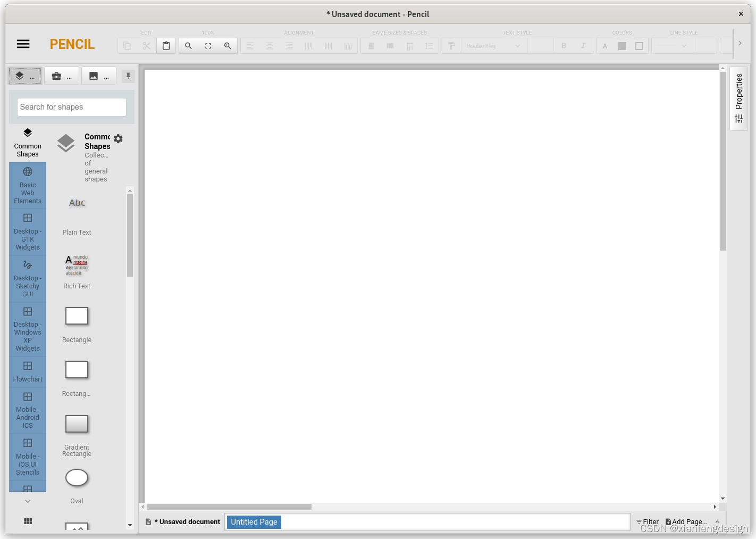Open the Handwriting font dropdown
The image size is (756, 539).
[x=494, y=46]
